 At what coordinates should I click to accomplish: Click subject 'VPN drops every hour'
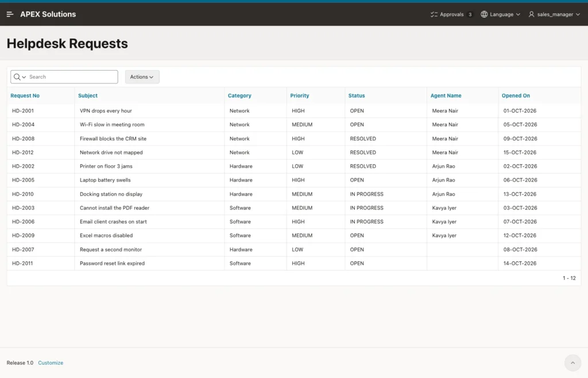(106, 111)
